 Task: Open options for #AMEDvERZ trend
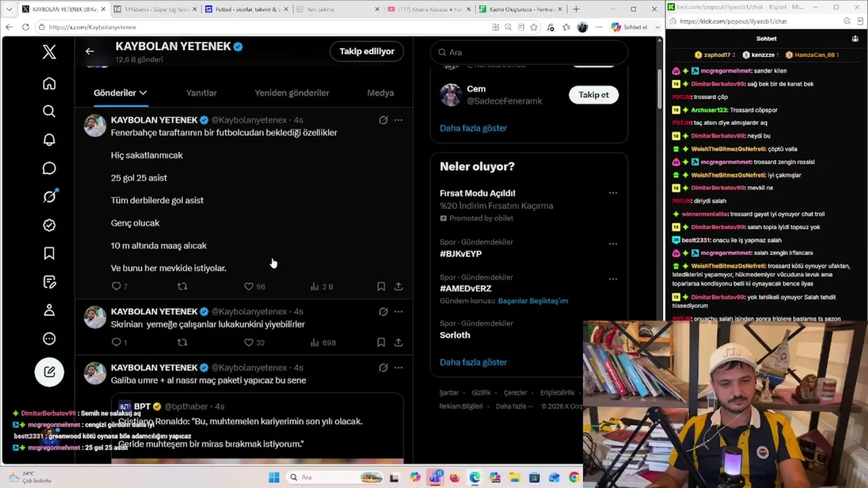click(613, 279)
